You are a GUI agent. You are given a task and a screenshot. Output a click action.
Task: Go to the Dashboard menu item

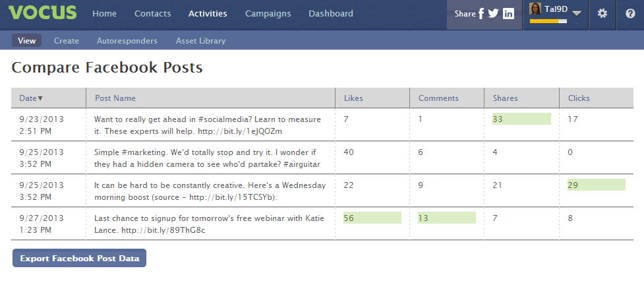tap(331, 14)
